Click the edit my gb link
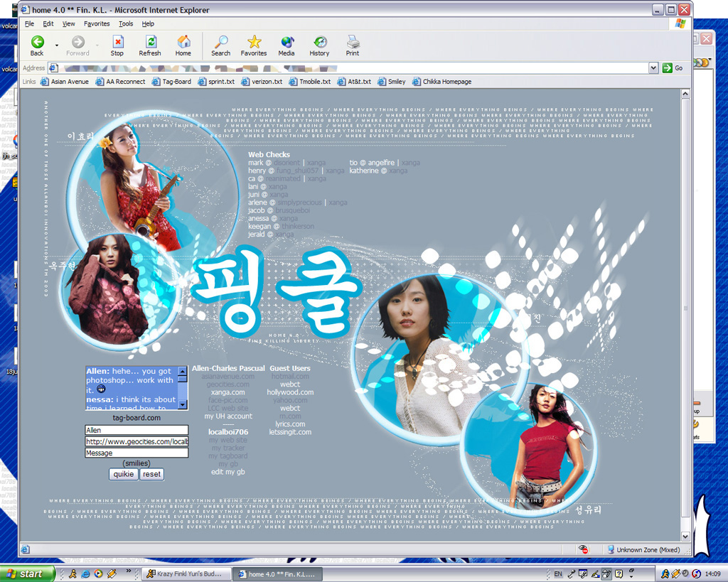Image resolution: width=728 pixels, height=582 pixels. pyautogui.click(x=228, y=472)
